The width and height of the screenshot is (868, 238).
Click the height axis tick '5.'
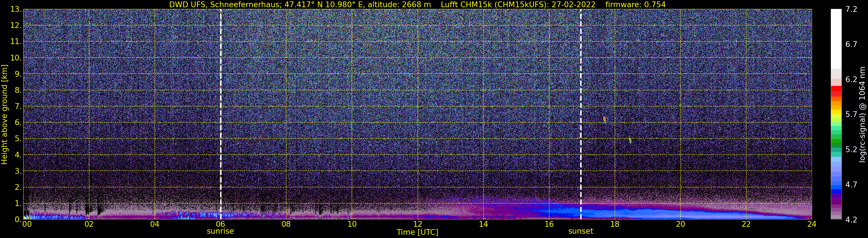coord(18,139)
